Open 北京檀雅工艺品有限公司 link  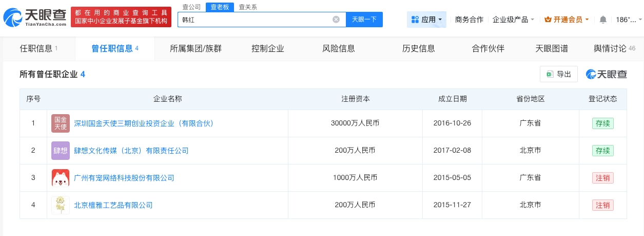tap(113, 205)
